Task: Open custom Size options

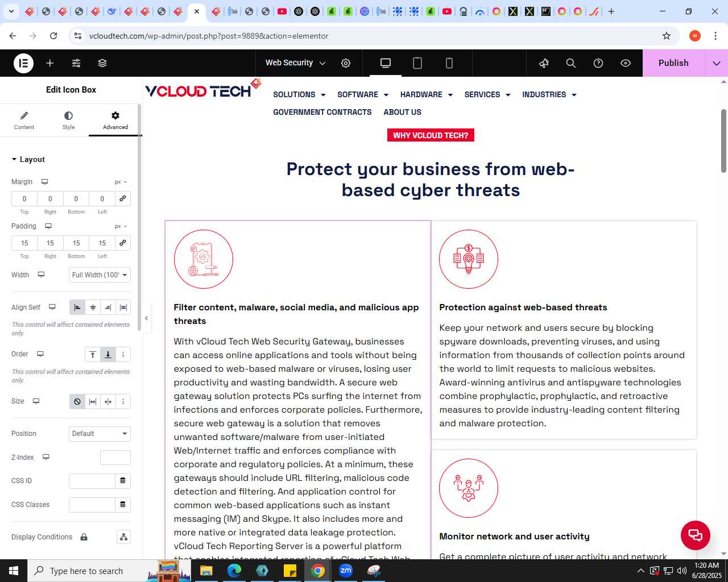Action: click(x=123, y=402)
